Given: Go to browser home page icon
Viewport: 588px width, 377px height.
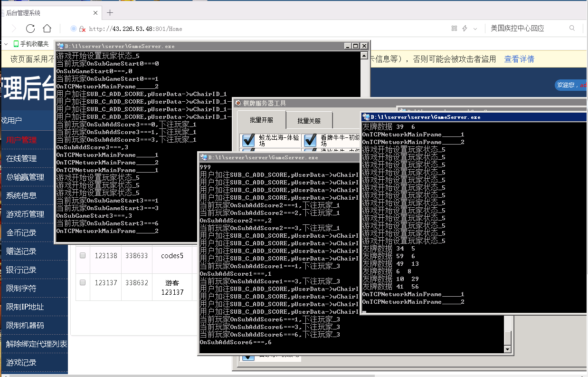Looking at the screenshot, I should (x=47, y=29).
